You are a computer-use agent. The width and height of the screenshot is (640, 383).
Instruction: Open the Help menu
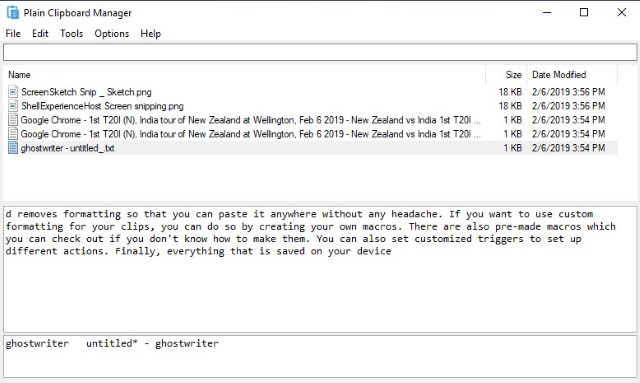(151, 33)
